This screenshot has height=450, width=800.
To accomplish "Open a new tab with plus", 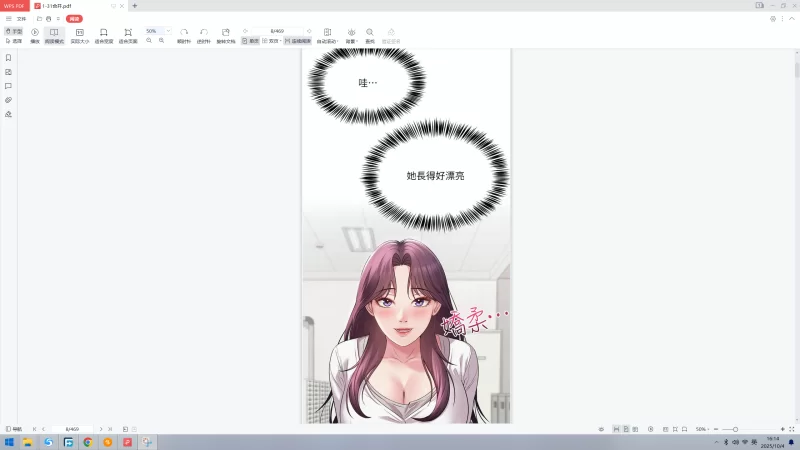I will point(135,6).
